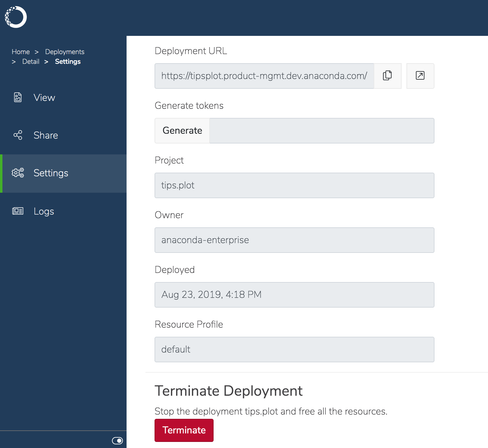The image size is (488, 448).
Task: Select the Settings sidebar entry
Action: (x=63, y=173)
